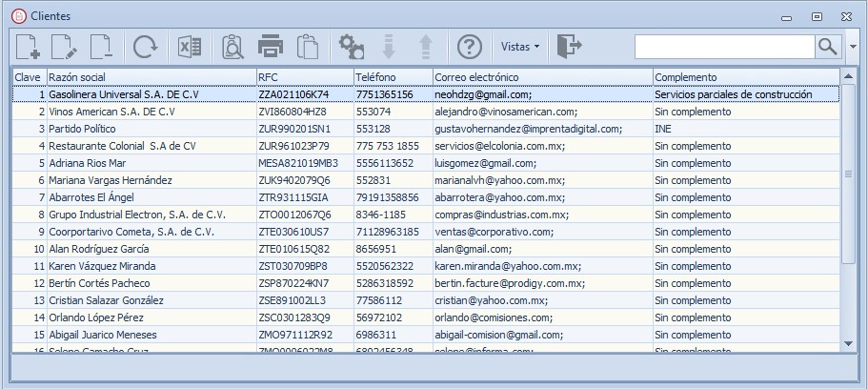Open the dropdown arrow beside the search button
This screenshot has height=389, width=868.
coord(853,47)
